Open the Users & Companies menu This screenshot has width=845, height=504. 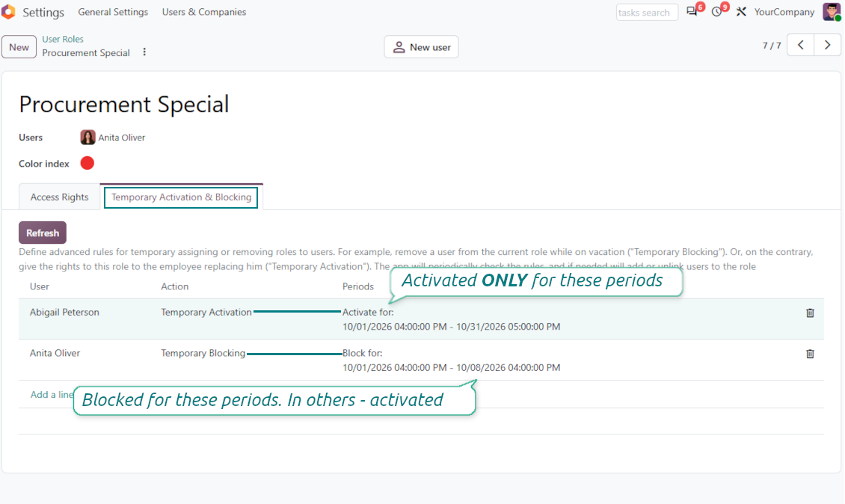204,12
